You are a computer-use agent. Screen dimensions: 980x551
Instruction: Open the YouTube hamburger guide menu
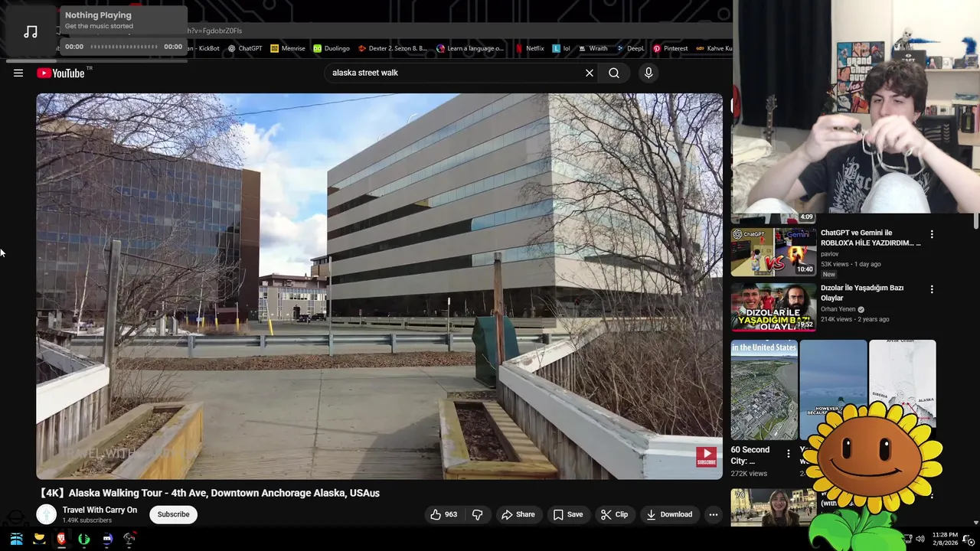coord(18,73)
